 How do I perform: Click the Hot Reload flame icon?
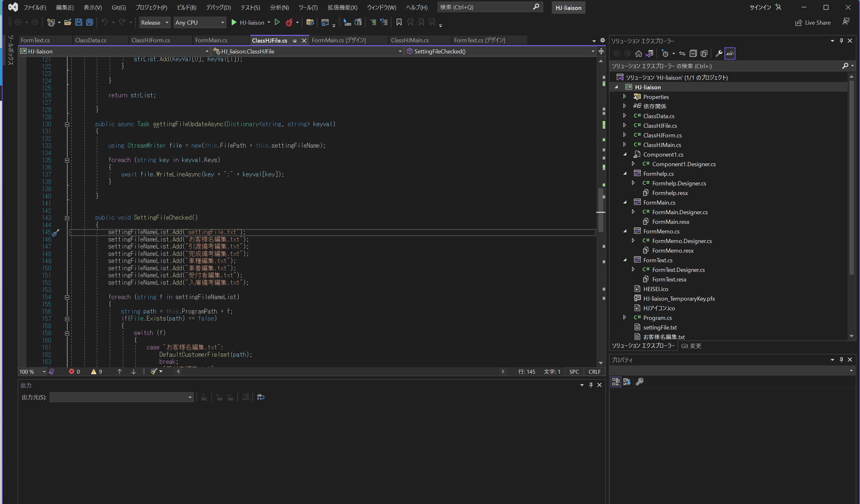(289, 22)
